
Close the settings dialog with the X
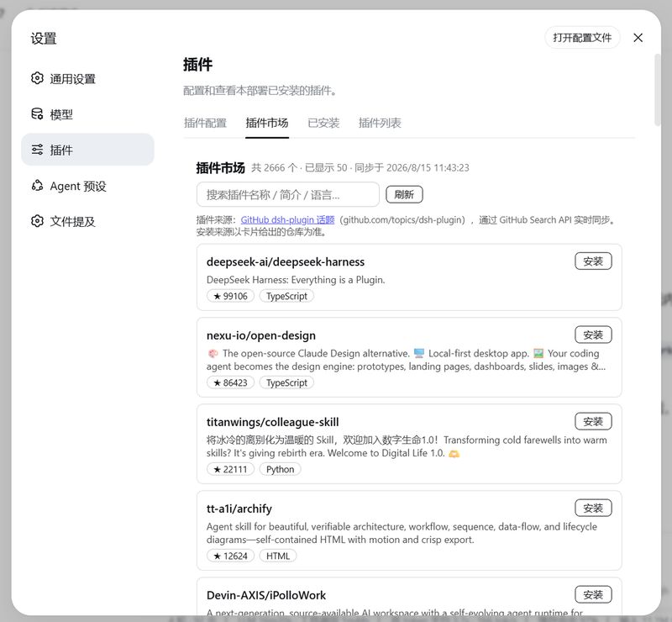tap(638, 38)
